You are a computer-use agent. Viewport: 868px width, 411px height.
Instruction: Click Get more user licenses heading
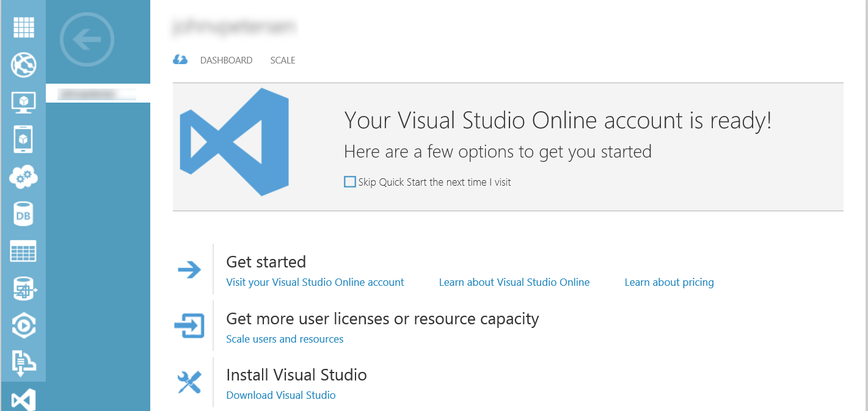[x=382, y=319]
